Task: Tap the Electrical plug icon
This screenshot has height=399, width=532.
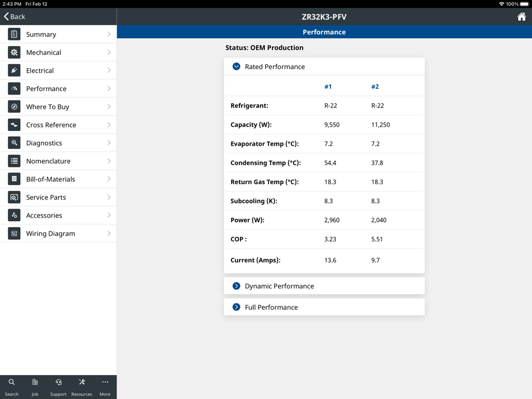Action: [14, 71]
